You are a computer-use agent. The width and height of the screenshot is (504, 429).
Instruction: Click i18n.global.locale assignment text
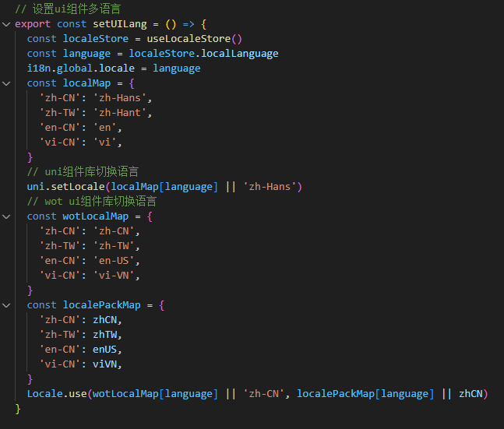coord(81,69)
